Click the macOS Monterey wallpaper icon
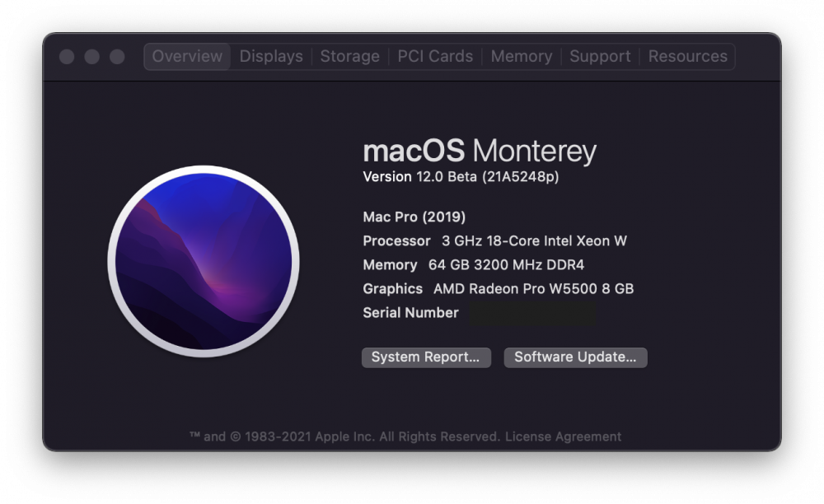This screenshot has height=504, width=824. point(204,261)
